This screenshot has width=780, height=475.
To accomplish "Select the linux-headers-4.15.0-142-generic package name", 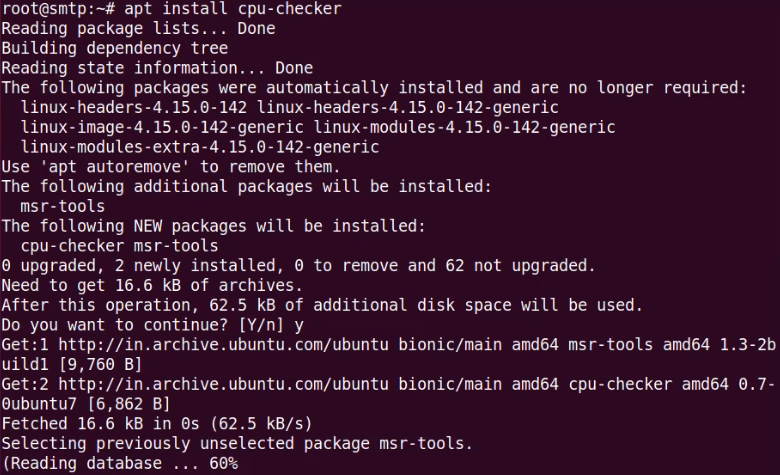I will pyautogui.click(x=408, y=107).
